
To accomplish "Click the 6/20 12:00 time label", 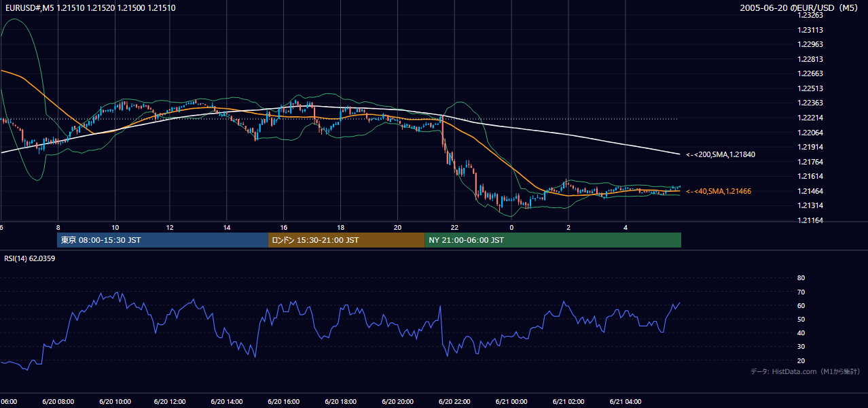I will [x=171, y=402].
